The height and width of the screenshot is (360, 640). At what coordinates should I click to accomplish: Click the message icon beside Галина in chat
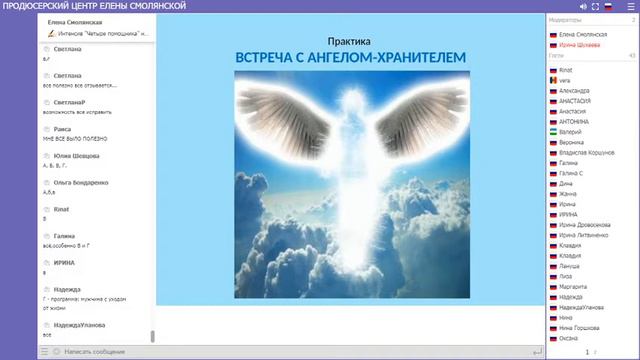point(47,236)
